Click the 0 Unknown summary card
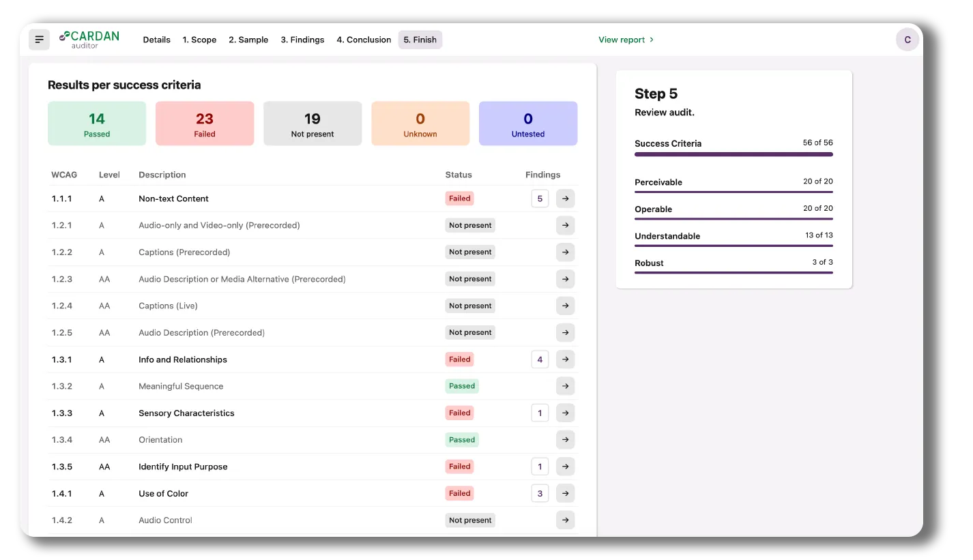Viewport: 973px width, 560px height. click(420, 123)
